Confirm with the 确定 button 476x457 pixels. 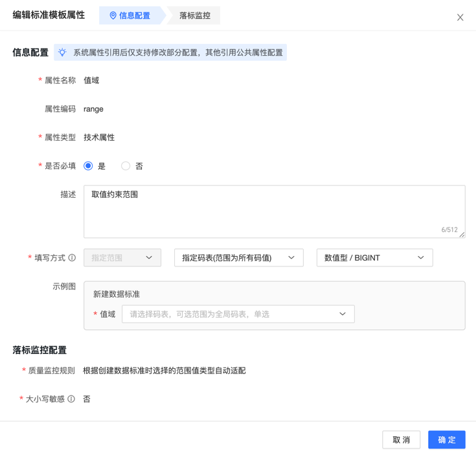[x=447, y=439]
